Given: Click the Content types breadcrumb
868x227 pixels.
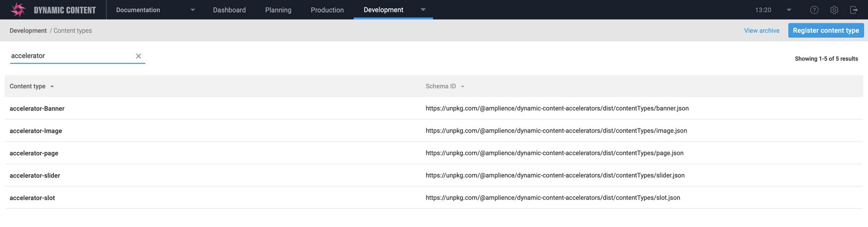Looking at the screenshot, I should point(72,31).
